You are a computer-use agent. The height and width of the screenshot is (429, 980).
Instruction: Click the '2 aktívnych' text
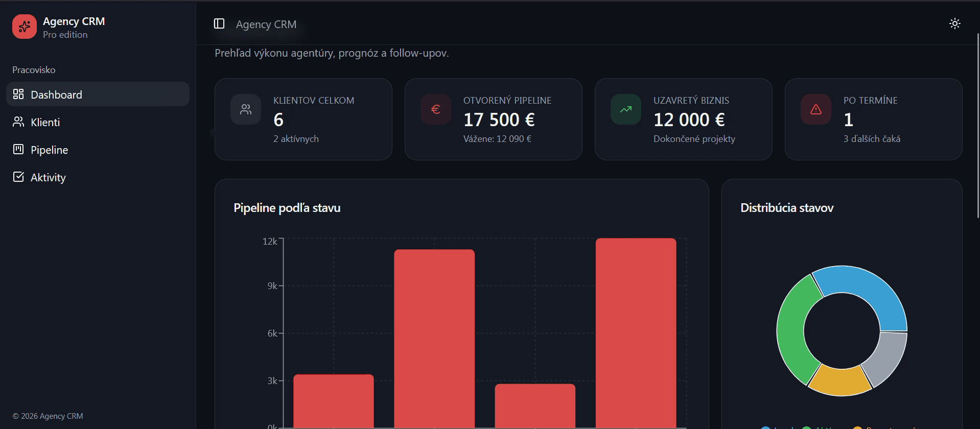pos(296,139)
